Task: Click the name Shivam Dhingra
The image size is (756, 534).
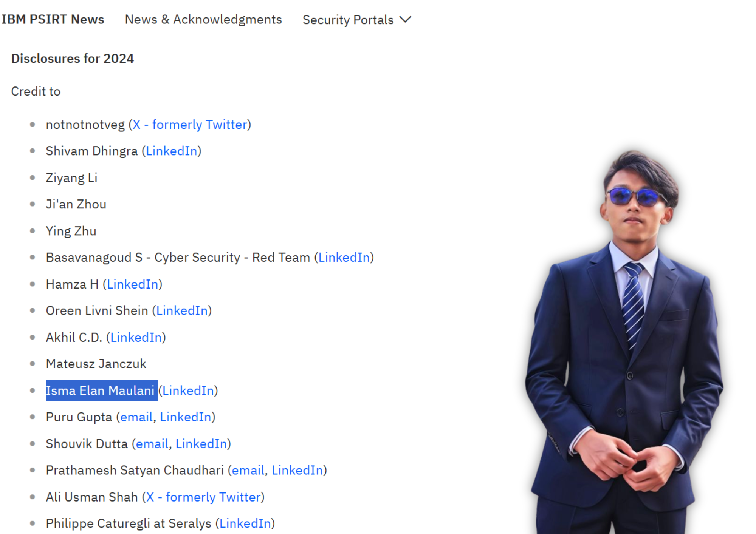Action: (92, 151)
